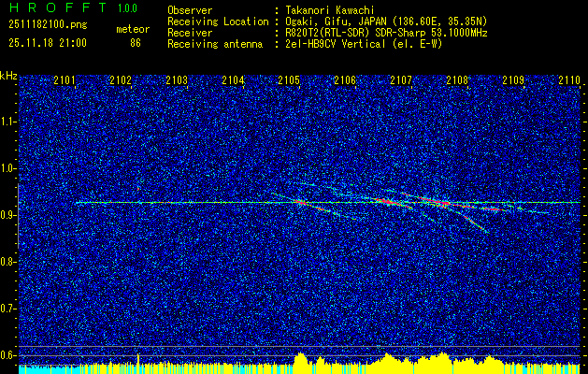The image size is (588, 374).
Task: Click the 2105 time marker
Action: coord(289,79)
